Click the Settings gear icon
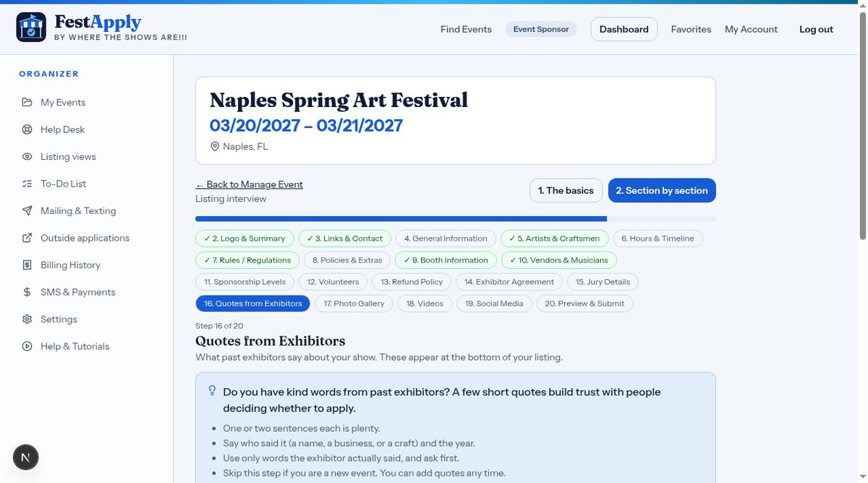868x483 pixels. point(27,320)
